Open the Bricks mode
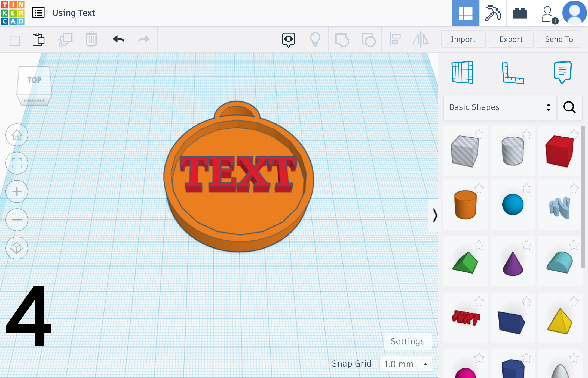The image size is (588, 378). point(520,13)
